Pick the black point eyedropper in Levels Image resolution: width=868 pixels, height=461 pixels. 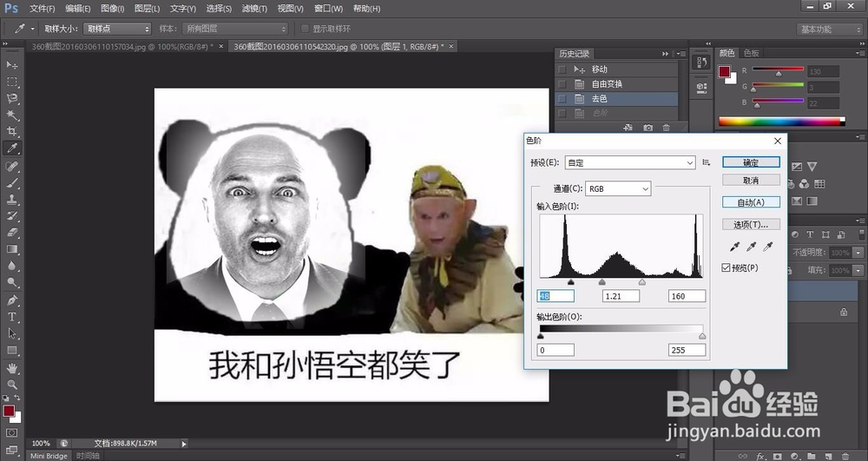coord(734,247)
